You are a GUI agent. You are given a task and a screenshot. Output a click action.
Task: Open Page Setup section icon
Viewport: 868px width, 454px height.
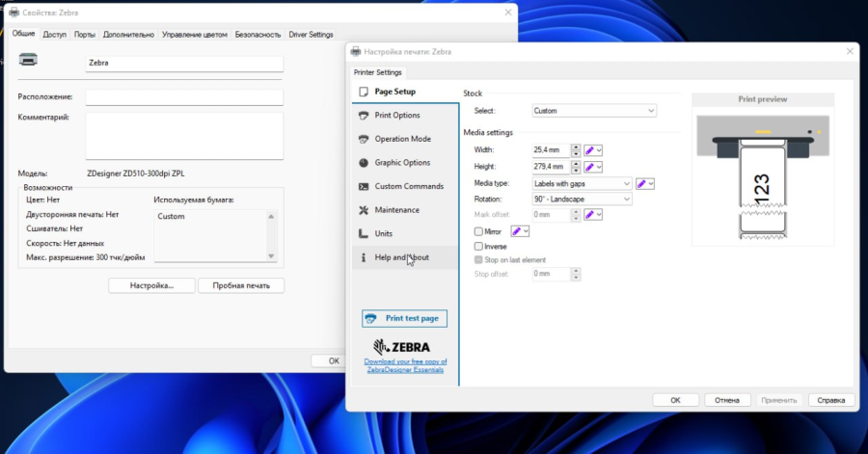364,92
